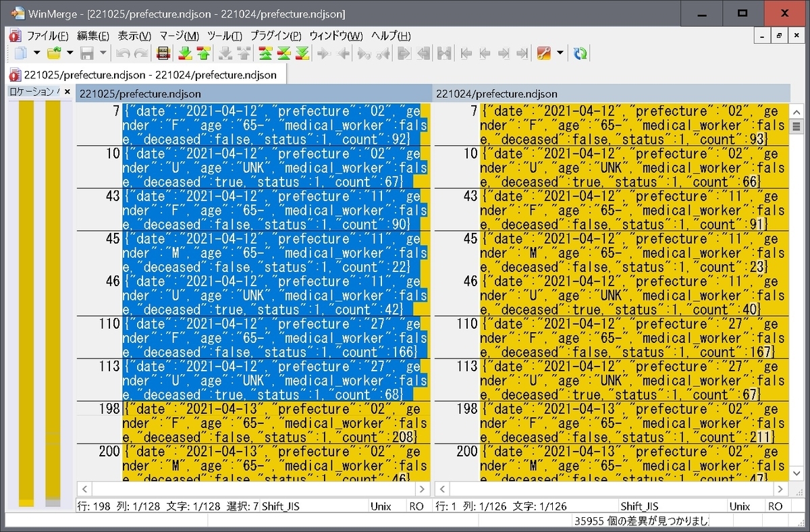Expand the Options wrench dropdown arrow
Screen dimensions: 810x532
560,53
